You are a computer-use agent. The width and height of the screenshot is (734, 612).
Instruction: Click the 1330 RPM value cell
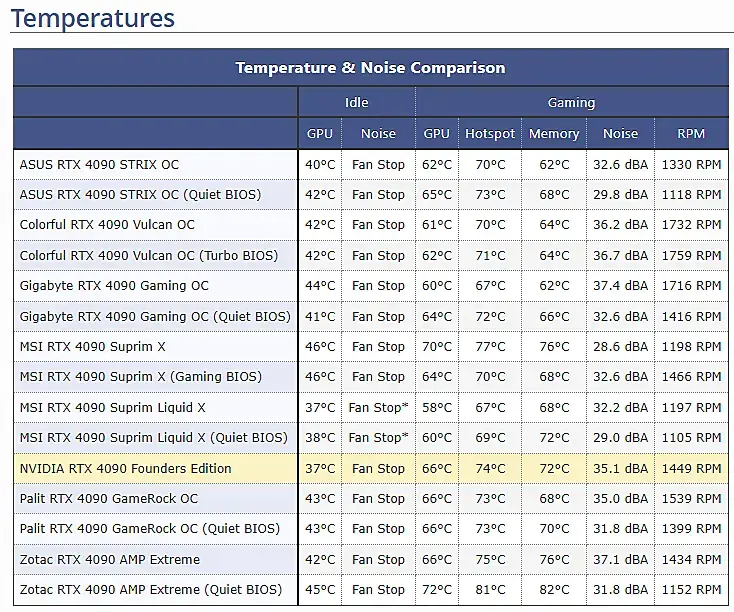click(x=691, y=164)
